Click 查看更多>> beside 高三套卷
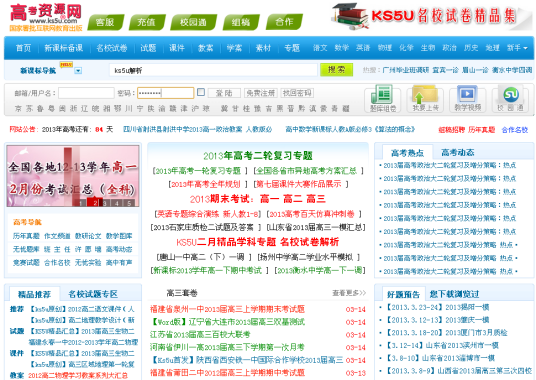This screenshot has width=536, height=380. (x=349, y=293)
